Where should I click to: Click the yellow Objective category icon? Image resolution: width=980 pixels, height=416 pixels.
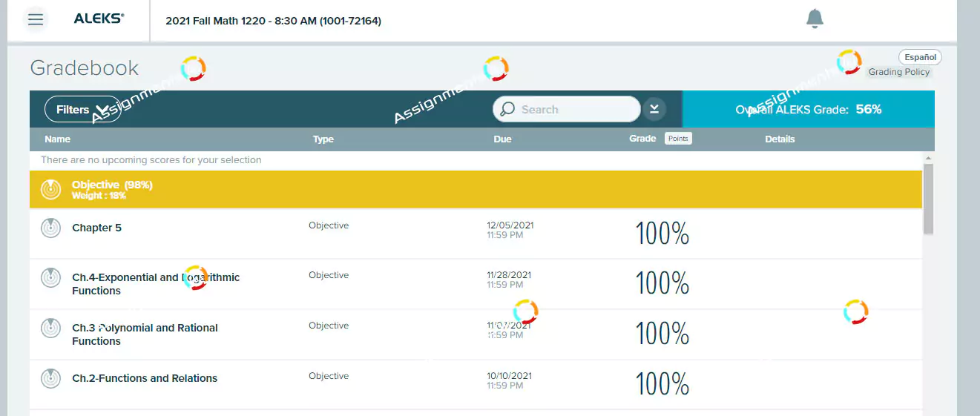[50, 190]
